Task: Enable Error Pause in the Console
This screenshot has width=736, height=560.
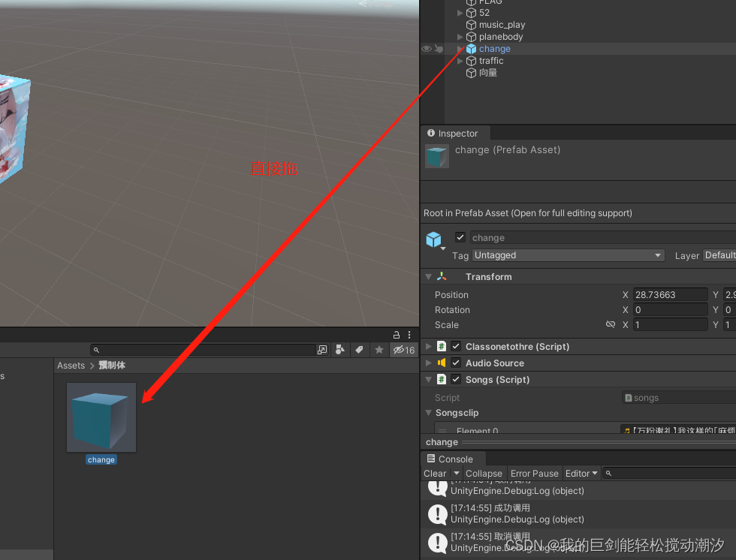Action: (x=534, y=474)
